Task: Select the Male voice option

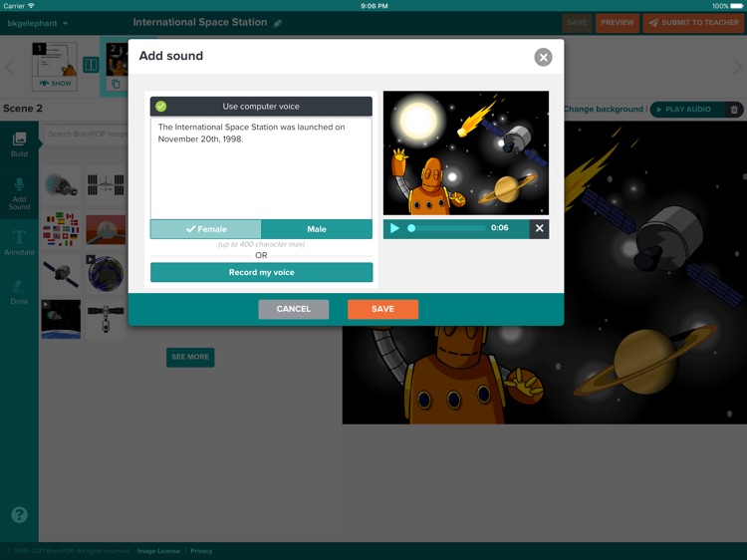Action: [317, 229]
